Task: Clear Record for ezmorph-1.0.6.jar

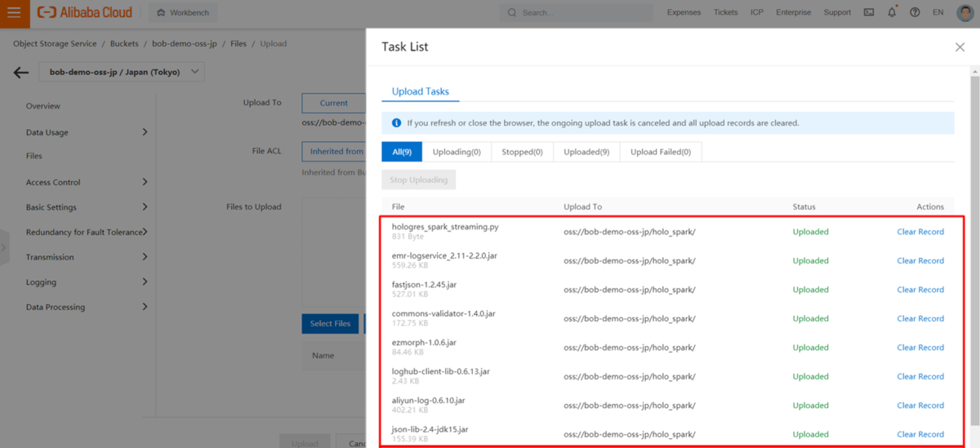Action: [x=920, y=348]
